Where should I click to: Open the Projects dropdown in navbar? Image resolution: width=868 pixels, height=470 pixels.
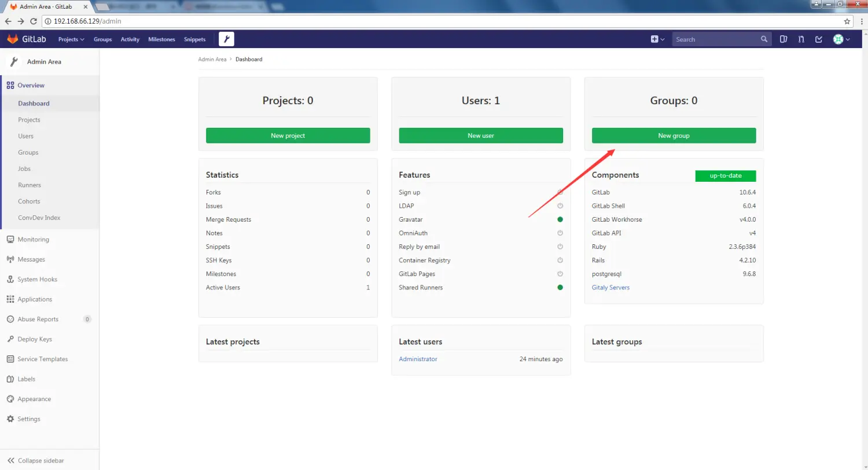coord(71,39)
